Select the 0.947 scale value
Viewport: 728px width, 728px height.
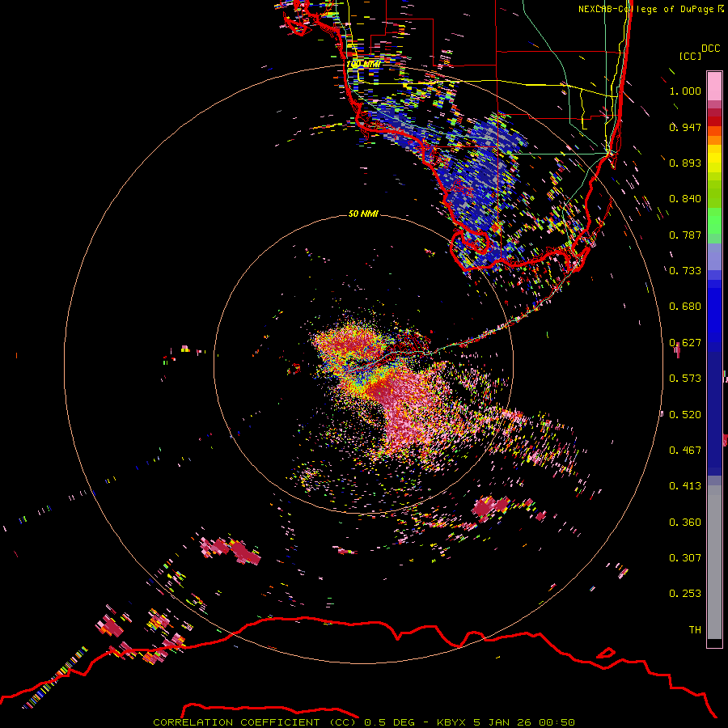[685, 127]
